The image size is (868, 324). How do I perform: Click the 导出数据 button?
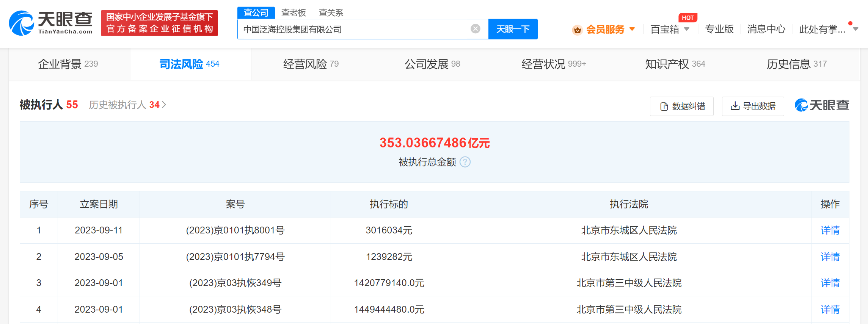pyautogui.click(x=753, y=106)
